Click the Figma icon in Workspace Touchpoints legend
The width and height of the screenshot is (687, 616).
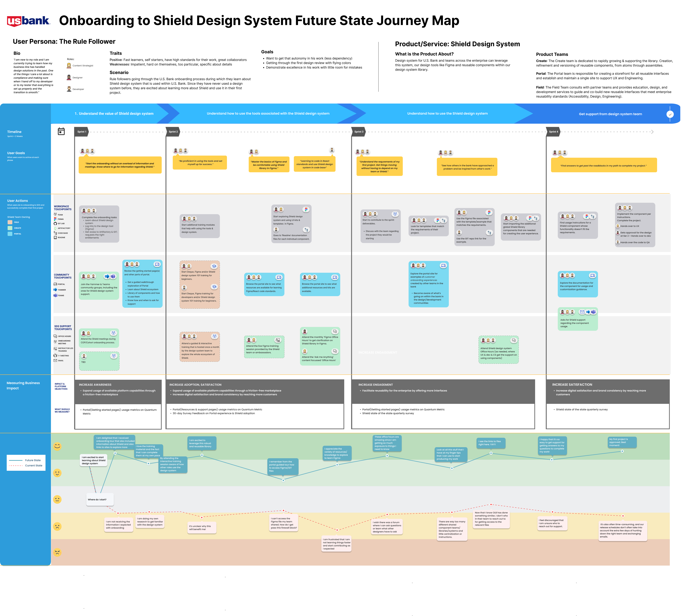[55, 219]
